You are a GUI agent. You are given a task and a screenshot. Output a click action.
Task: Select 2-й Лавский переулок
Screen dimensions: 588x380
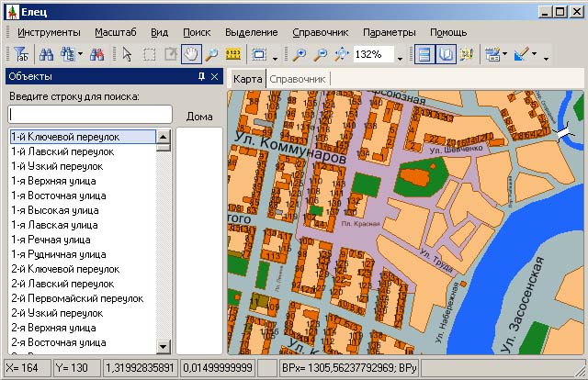coord(83,284)
